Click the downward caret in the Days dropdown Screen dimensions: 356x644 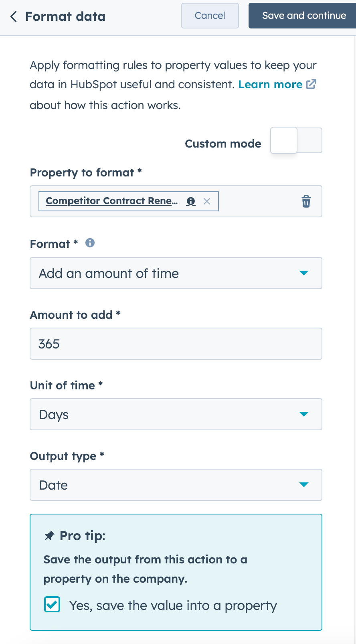(x=304, y=414)
